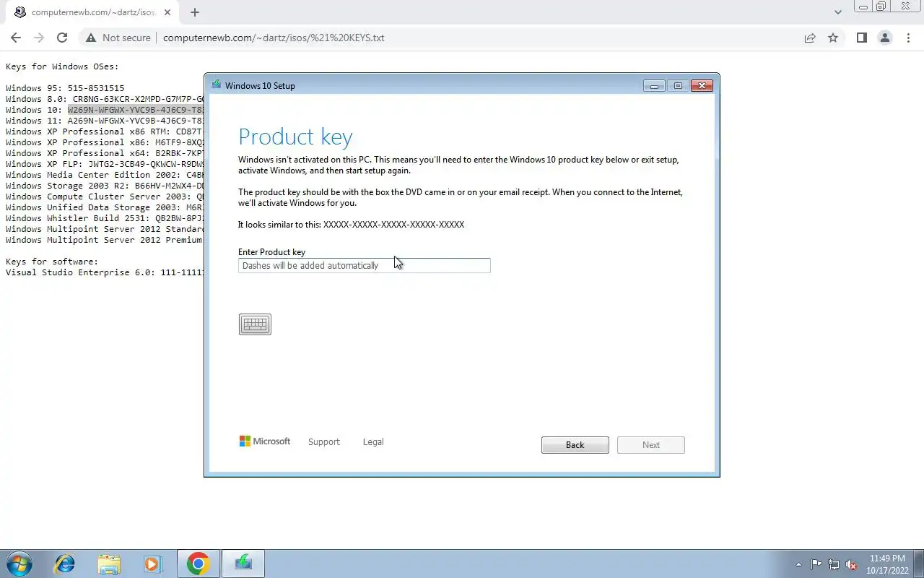Open Windows Media Player on taskbar
The height and width of the screenshot is (578, 924).
tap(152, 564)
